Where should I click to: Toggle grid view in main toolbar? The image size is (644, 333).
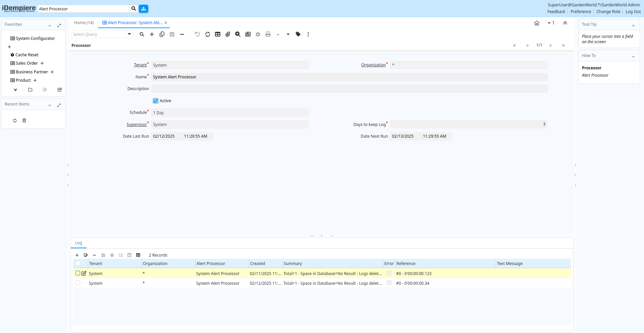(x=218, y=34)
